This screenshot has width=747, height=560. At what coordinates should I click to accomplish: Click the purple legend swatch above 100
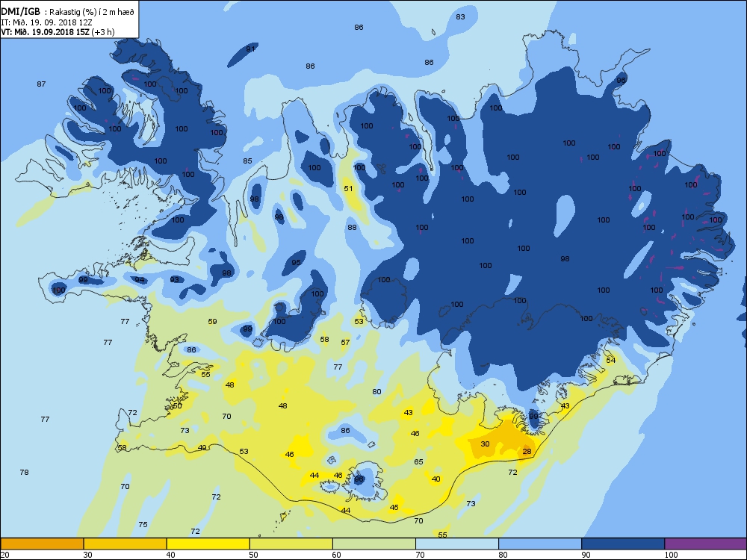(706, 544)
